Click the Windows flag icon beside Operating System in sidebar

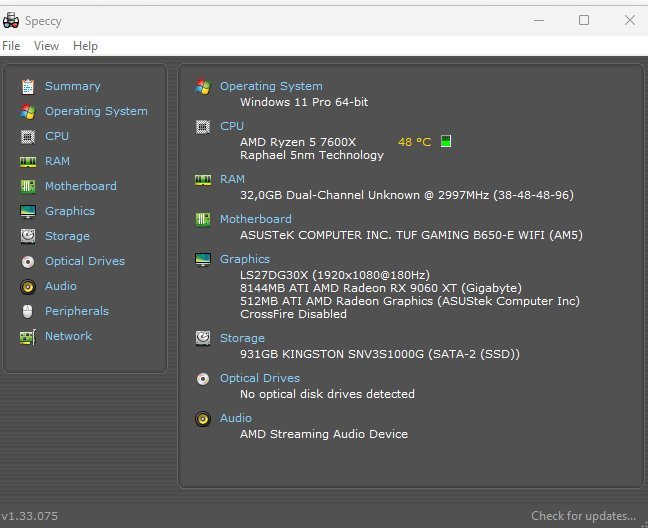pos(27,111)
